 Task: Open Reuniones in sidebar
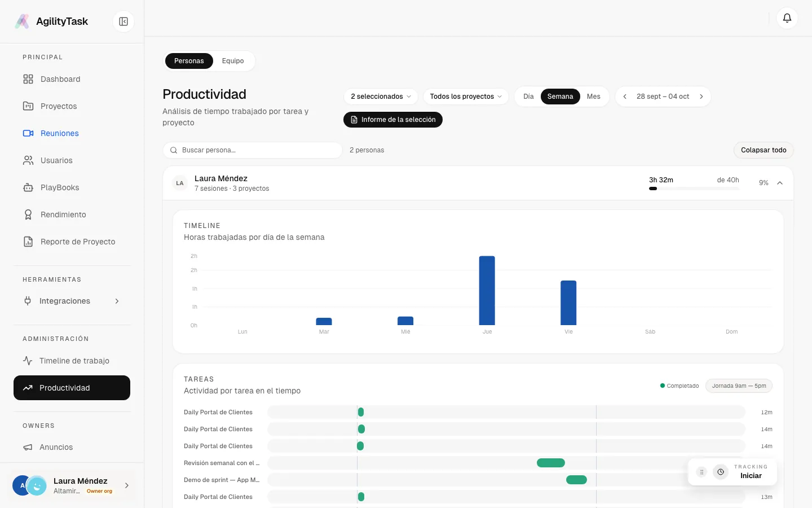coord(72,133)
